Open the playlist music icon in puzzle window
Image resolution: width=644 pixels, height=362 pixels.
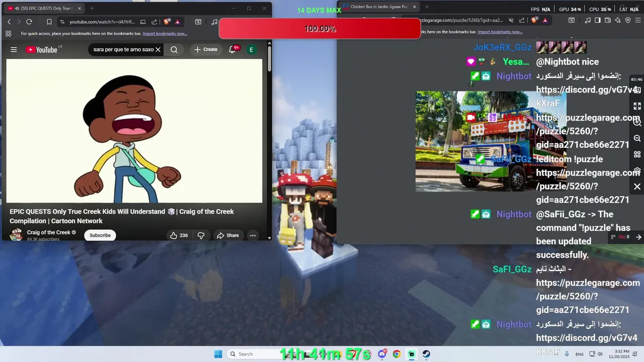click(588, 20)
